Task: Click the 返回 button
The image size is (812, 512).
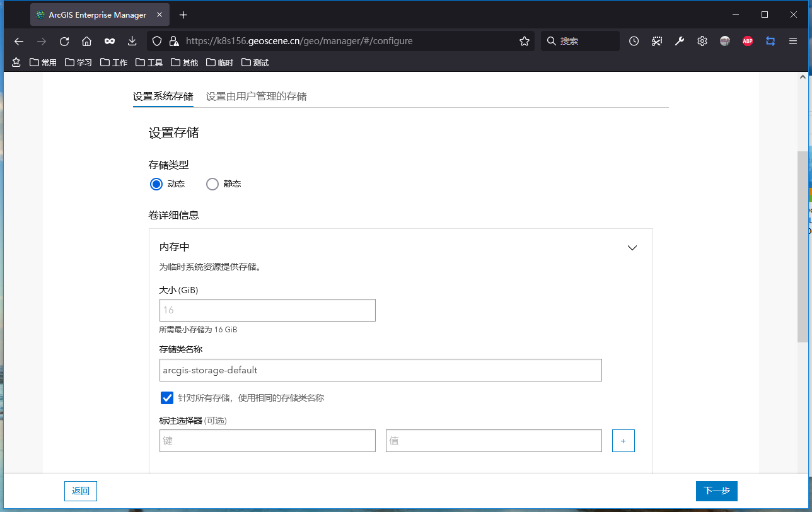Action: tap(81, 491)
